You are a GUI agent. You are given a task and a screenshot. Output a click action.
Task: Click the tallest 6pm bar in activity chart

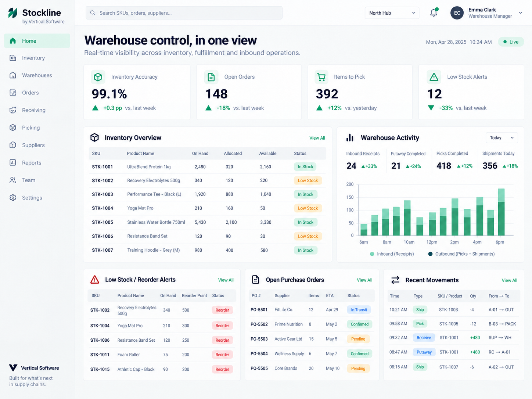(x=501, y=212)
